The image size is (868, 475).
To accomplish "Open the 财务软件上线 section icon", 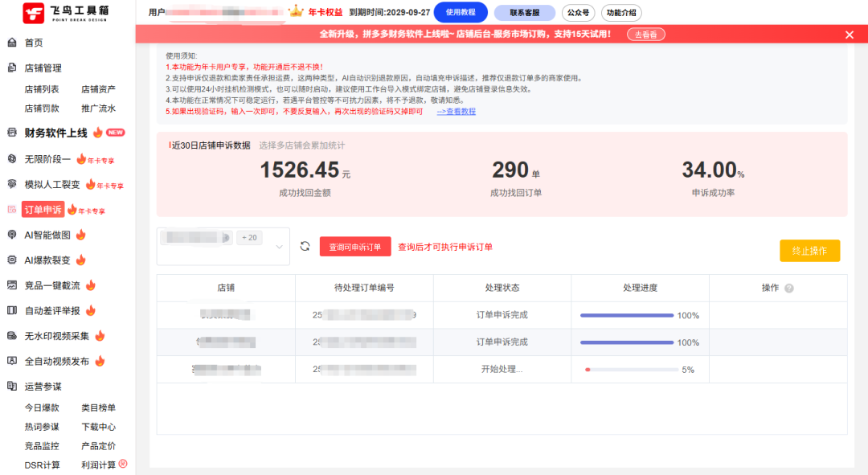I will point(10,133).
